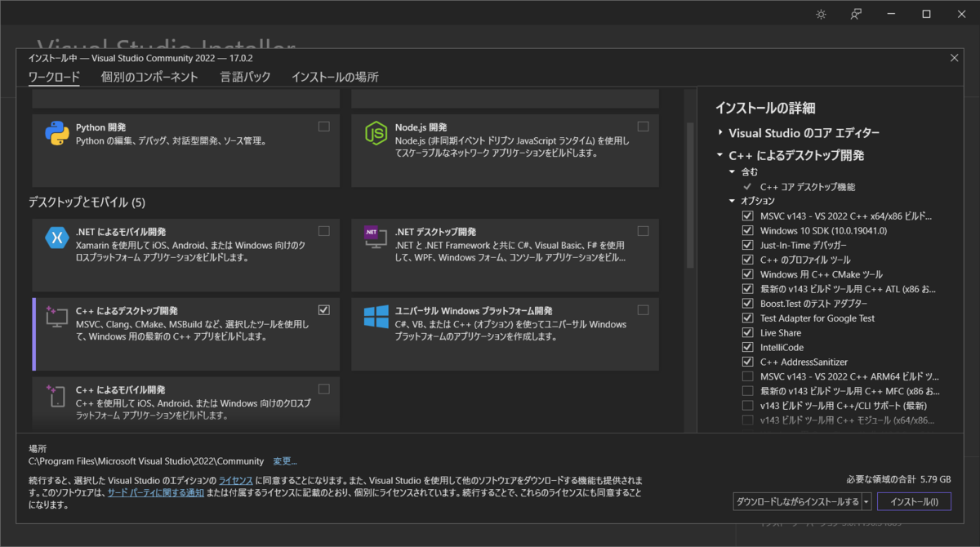Check the MSVC v143 ARM64 build tools option

pyautogui.click(x=747, y=376)
